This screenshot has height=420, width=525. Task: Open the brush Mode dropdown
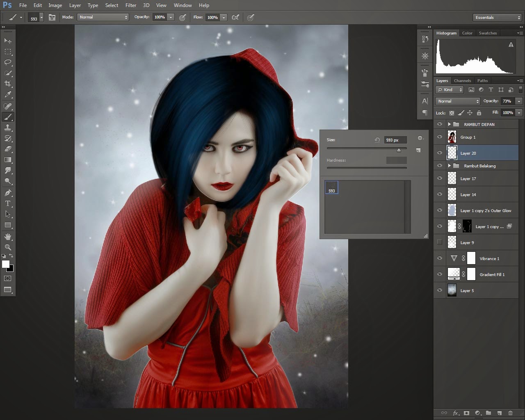click(103, 17)
